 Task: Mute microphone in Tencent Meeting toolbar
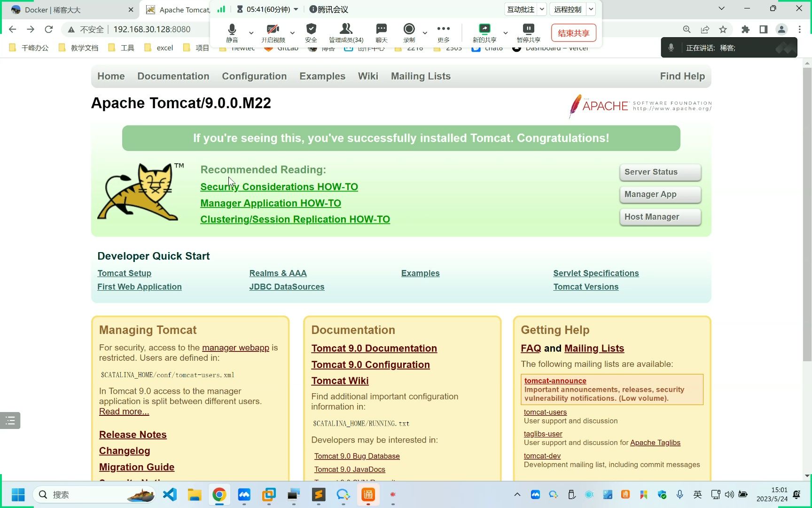coord(232,33)
